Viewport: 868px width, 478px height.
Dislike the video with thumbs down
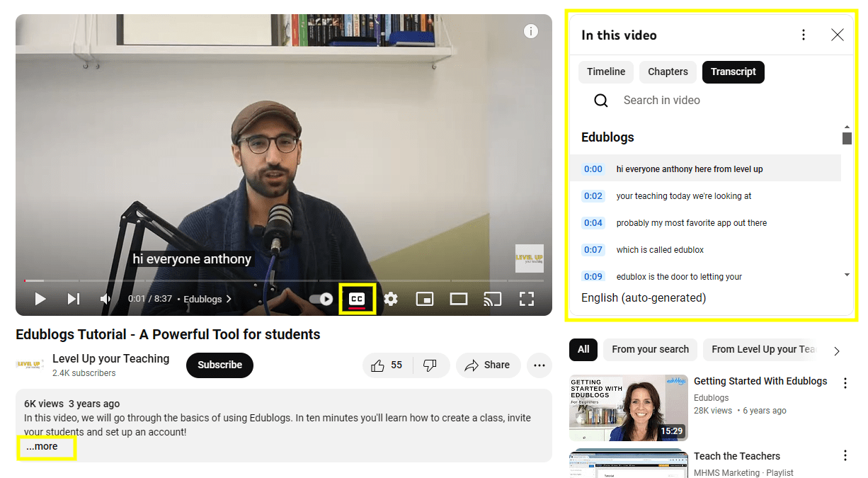(430, 365)
